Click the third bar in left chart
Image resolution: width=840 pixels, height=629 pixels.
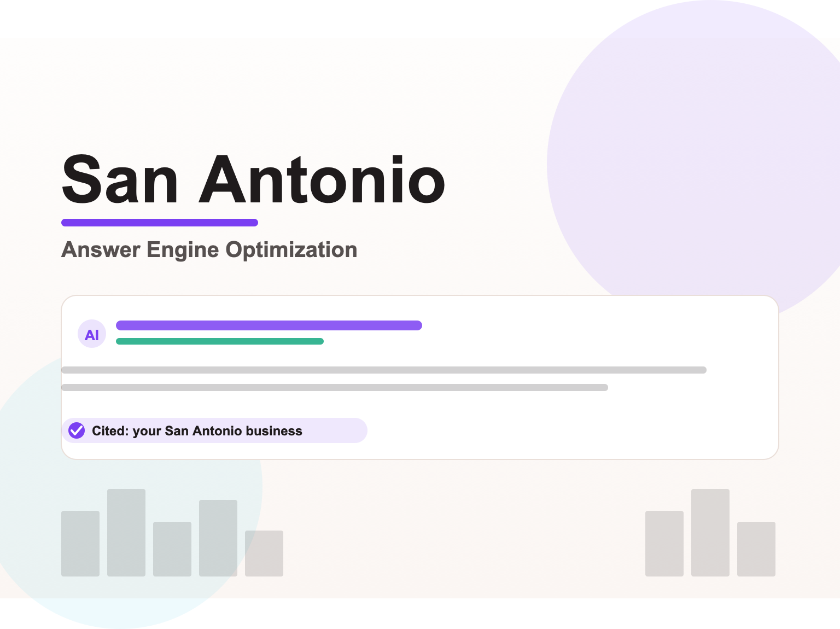[x=172, y=549]
